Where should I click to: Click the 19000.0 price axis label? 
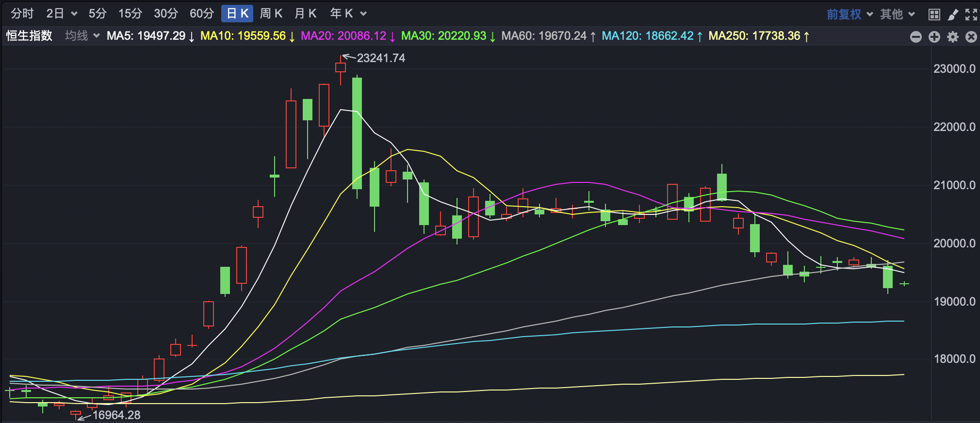(x=954, y=302)
